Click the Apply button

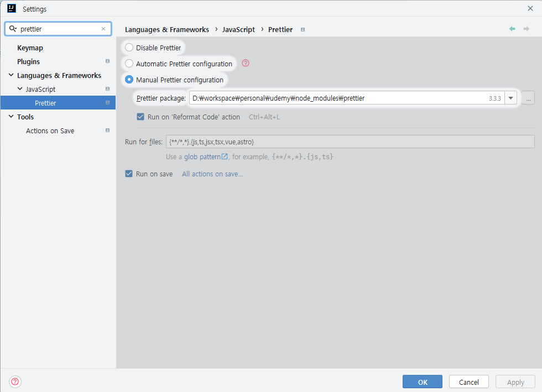click(515, 381)
